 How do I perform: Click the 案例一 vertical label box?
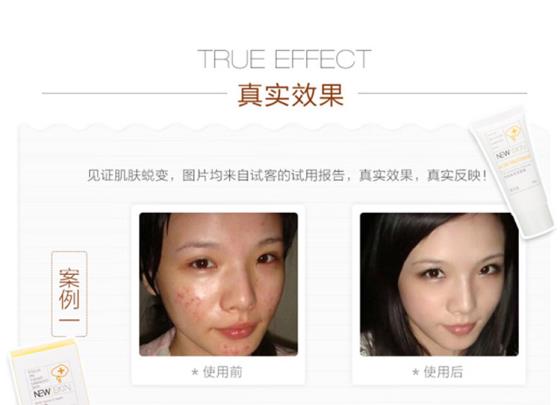click(x=69, y=294)
